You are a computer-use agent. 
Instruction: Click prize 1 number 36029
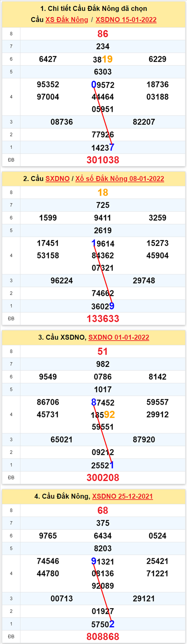(103, 306)
